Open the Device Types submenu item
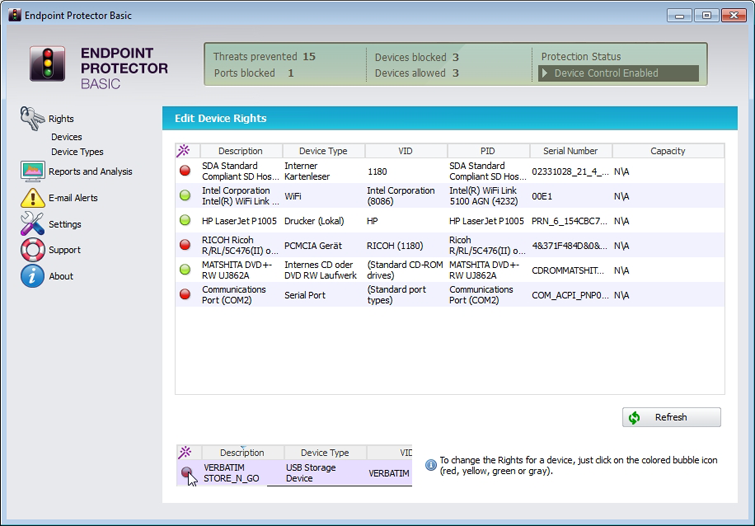 [x=77, y=152]
